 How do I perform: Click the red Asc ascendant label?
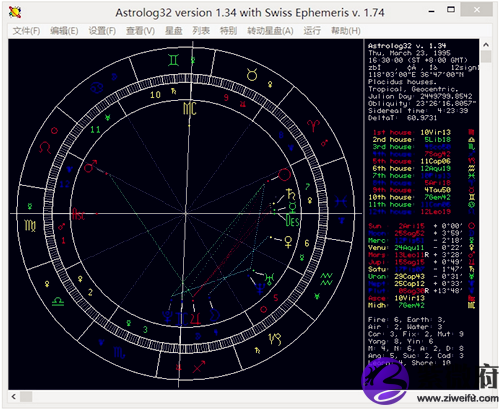(78, 214)
